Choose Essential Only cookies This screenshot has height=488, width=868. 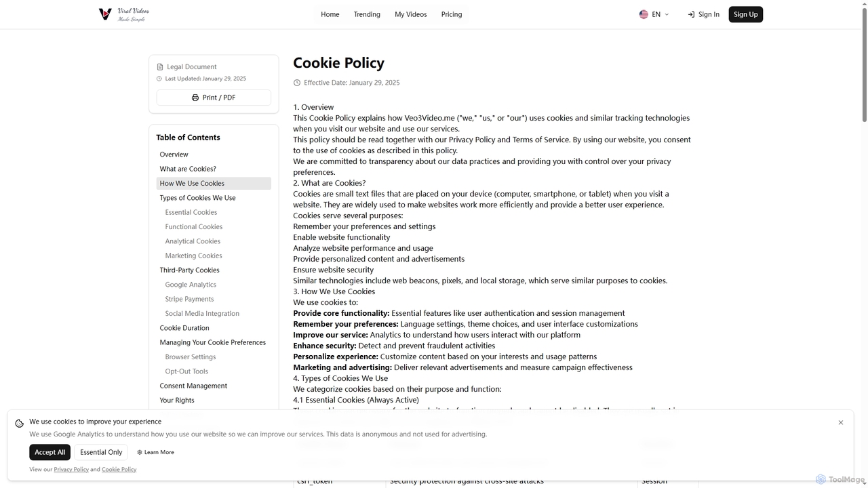pyautogui.click(x=101, y=452)
